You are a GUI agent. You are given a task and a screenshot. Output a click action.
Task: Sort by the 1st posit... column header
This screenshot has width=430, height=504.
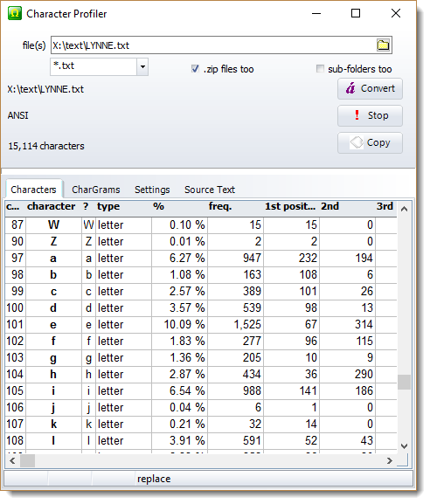tap(291, 206)
